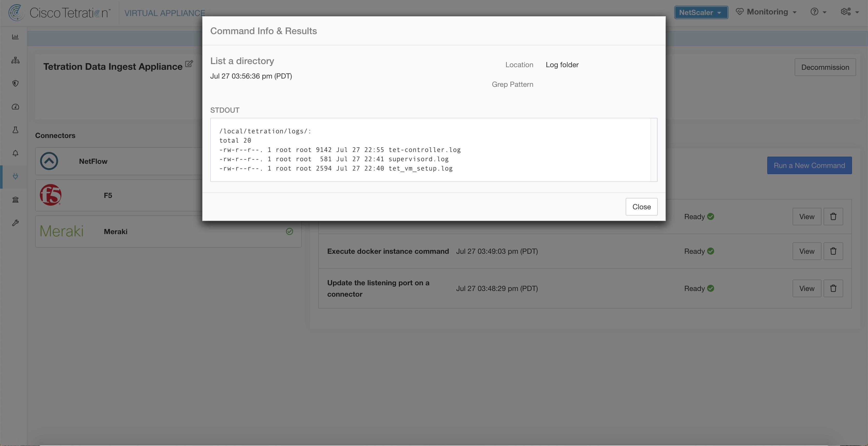Image resolution: width=868 pixels, height=446 pixels.
Task: Click the Cisco Tetration logo icon
Action: click(x=15, y=12)
